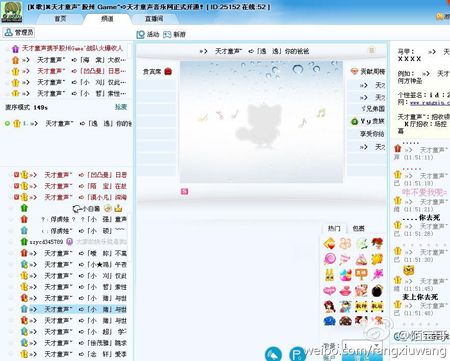Select the blue rose gift icon
The image size is (450, 361).
tap(329, 321)
